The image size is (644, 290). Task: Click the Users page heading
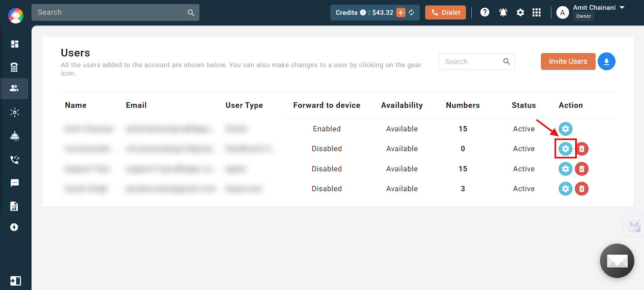(x=75, y=53)
